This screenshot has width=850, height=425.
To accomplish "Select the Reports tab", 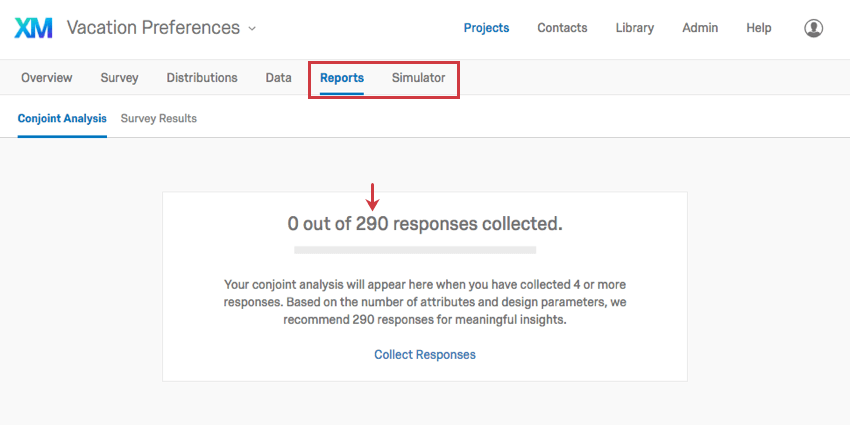I will pos(342,78).
